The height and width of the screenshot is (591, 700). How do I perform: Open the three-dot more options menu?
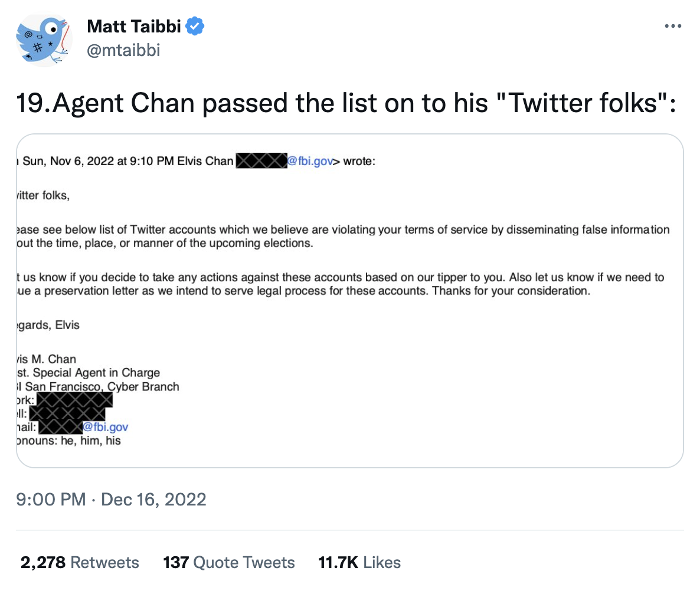[673, 27]
